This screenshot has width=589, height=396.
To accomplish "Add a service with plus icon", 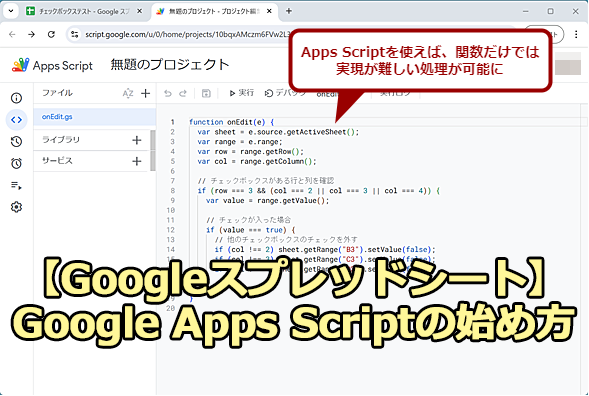I will click(137, 161).
